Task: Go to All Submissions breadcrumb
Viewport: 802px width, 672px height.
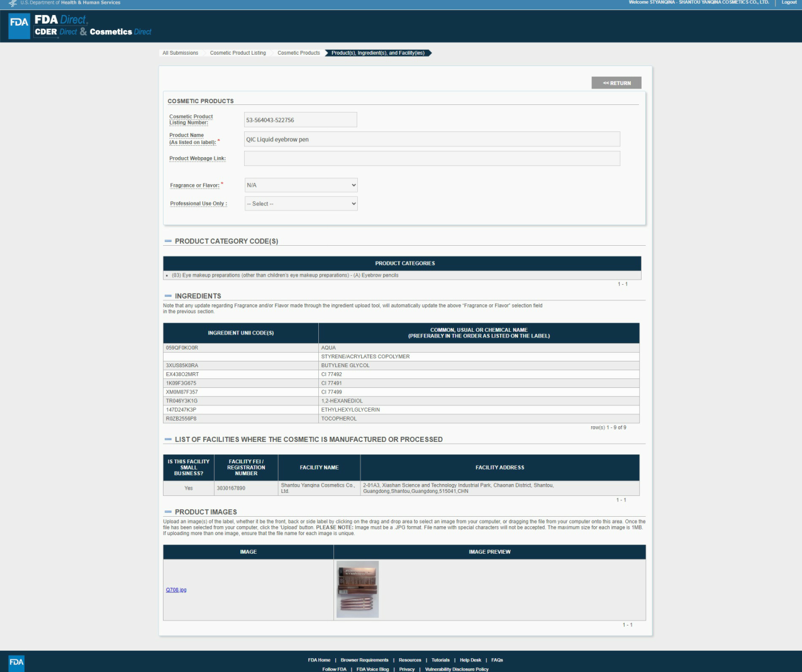Action: [x=180, y=53]
